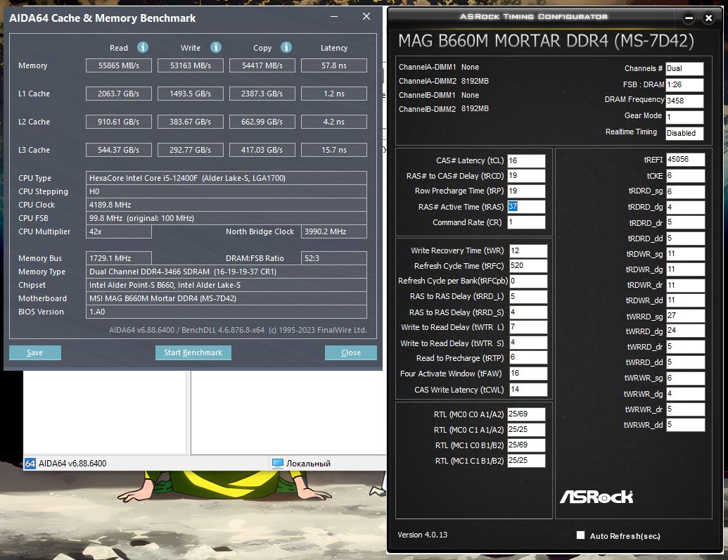This screenshot has width=728, height=560.
Task: Click the Command Rate (CR) field
Action: [x=526, y=222]
